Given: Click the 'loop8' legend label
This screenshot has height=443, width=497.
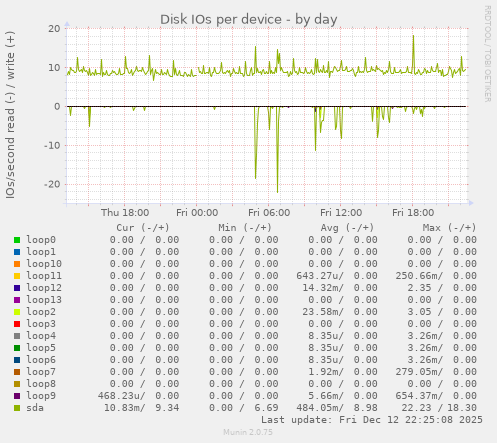Looking at the screenshot, I should pos(41,384).
